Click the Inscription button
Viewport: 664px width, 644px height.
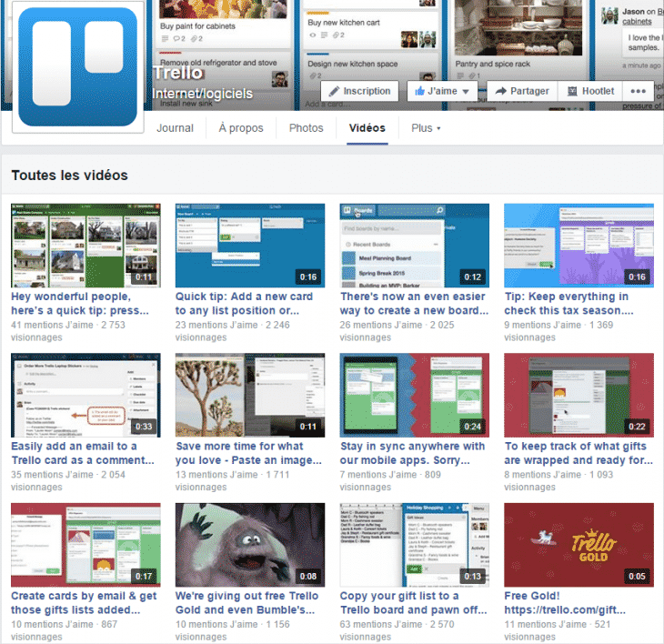tap(359, 91)
